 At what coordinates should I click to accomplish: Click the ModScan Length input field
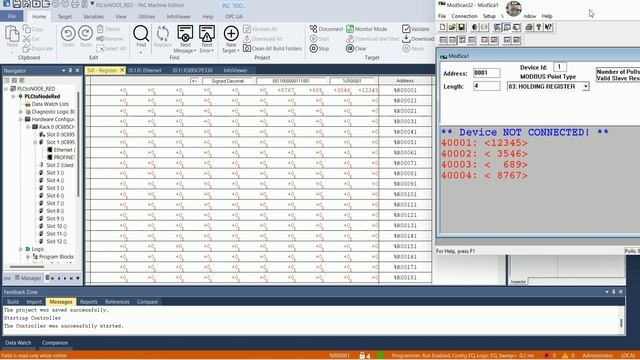point(487,86)
